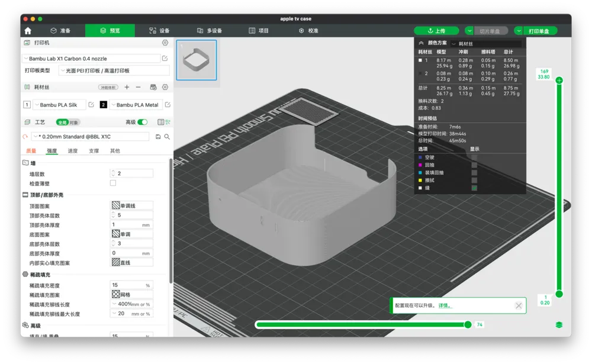Toggle seam display checkbox in options

coord(474,188)
